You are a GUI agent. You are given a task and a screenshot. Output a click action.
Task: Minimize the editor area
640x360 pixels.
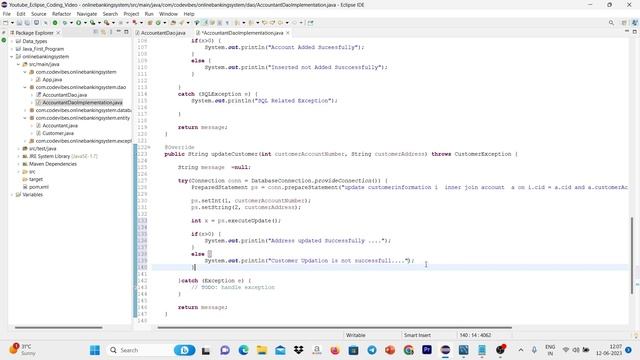pyautogui.click(x=627, y=32)
